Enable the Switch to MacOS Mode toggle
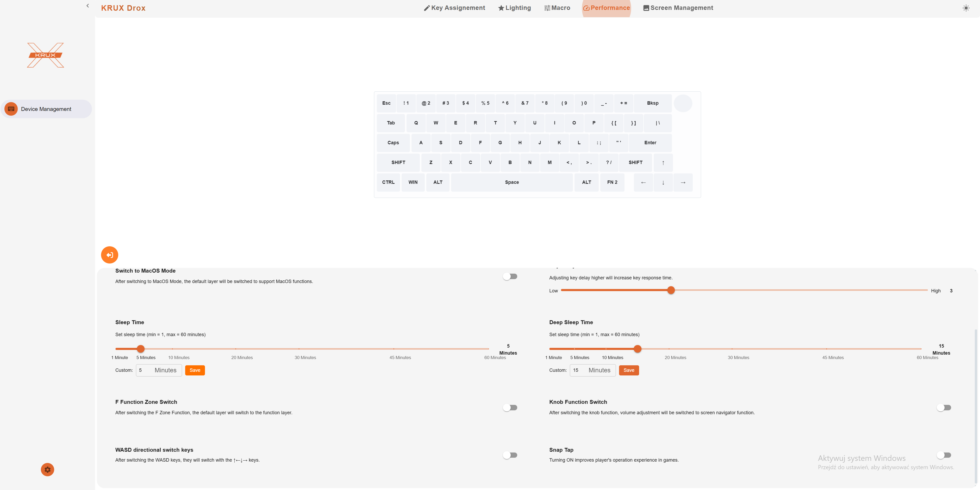Viewport: 980px width, 490px height. 510,277
